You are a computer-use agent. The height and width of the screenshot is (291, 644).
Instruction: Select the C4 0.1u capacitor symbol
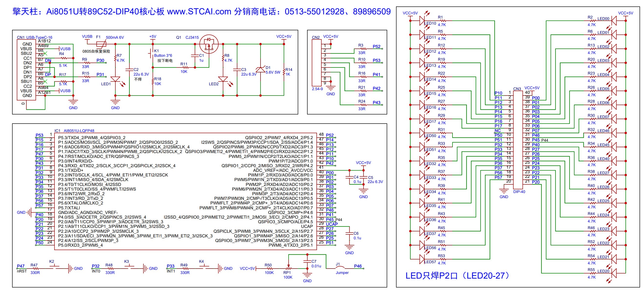pos(349,177)
